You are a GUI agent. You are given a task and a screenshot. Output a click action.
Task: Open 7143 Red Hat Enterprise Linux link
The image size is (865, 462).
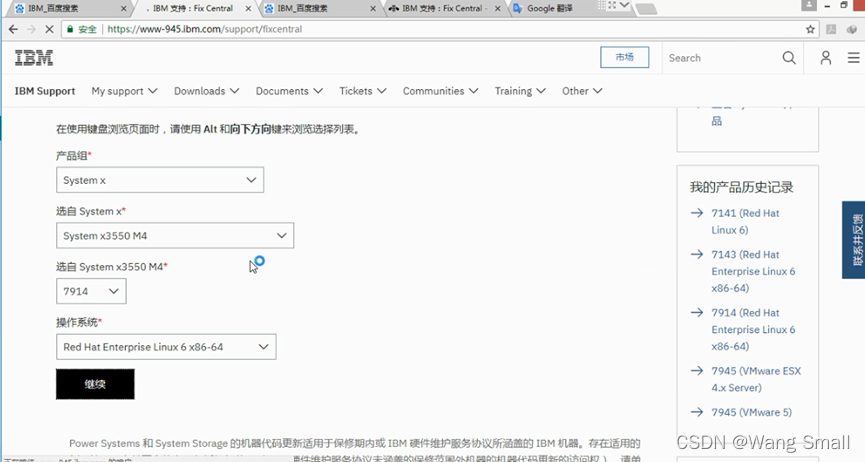click(753, 271)
